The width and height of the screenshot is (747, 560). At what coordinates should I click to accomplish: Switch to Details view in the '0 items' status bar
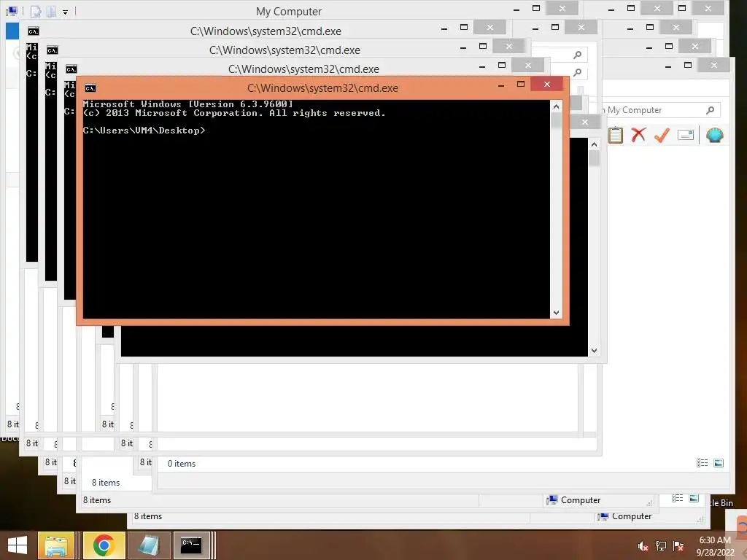702,463
